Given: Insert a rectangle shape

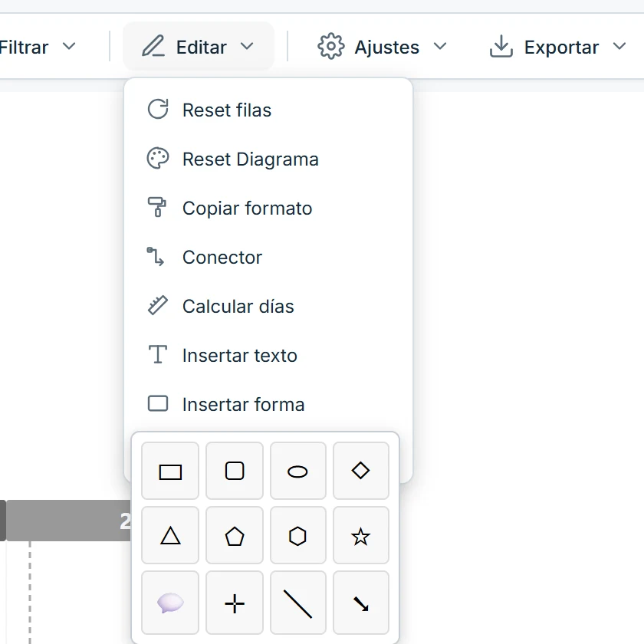Looking at the screenshot, I should pos(170,471).
